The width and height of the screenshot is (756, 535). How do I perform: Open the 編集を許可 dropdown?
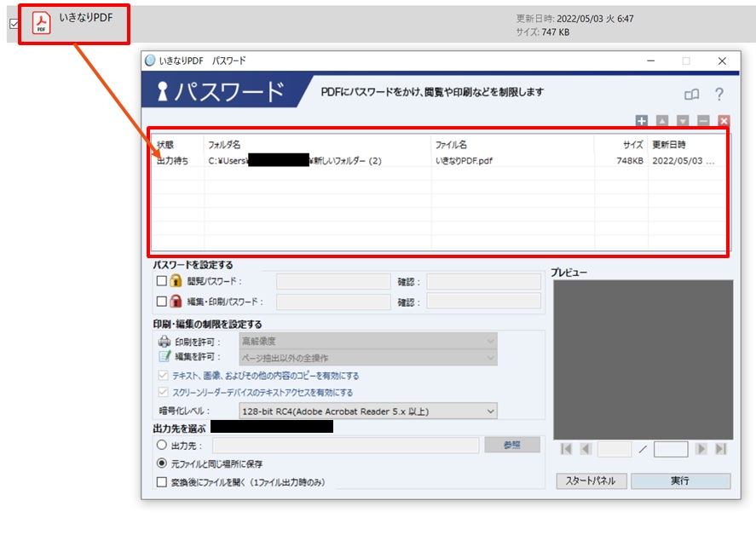[368, 358]
